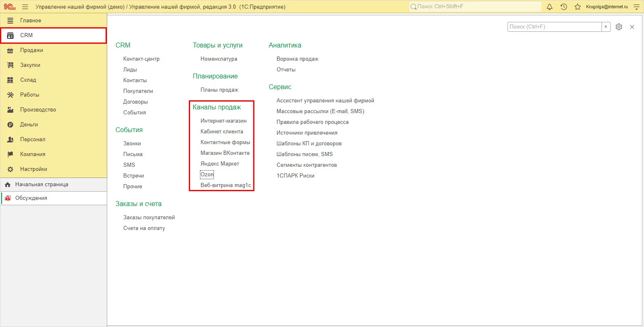Image resolution: width=644 pixels, height=327 pixels.
Task: Open the Главное section icon
Action: click(x=11, y=21)
